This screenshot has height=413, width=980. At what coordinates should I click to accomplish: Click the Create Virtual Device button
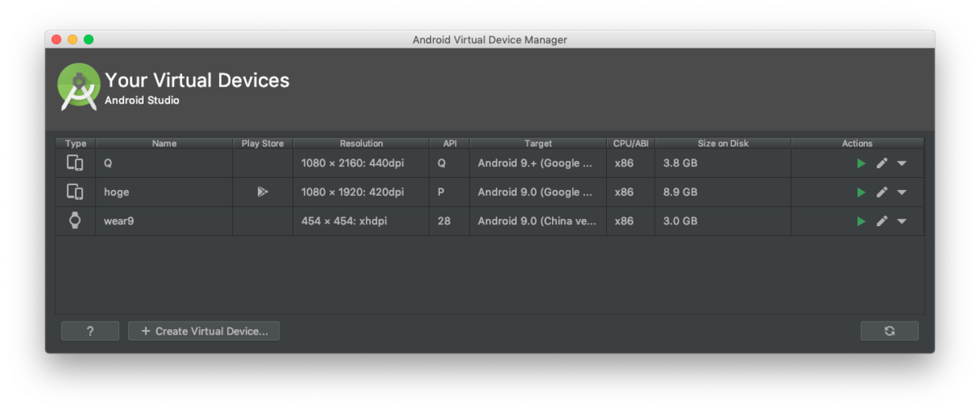(x=204, y=331)
